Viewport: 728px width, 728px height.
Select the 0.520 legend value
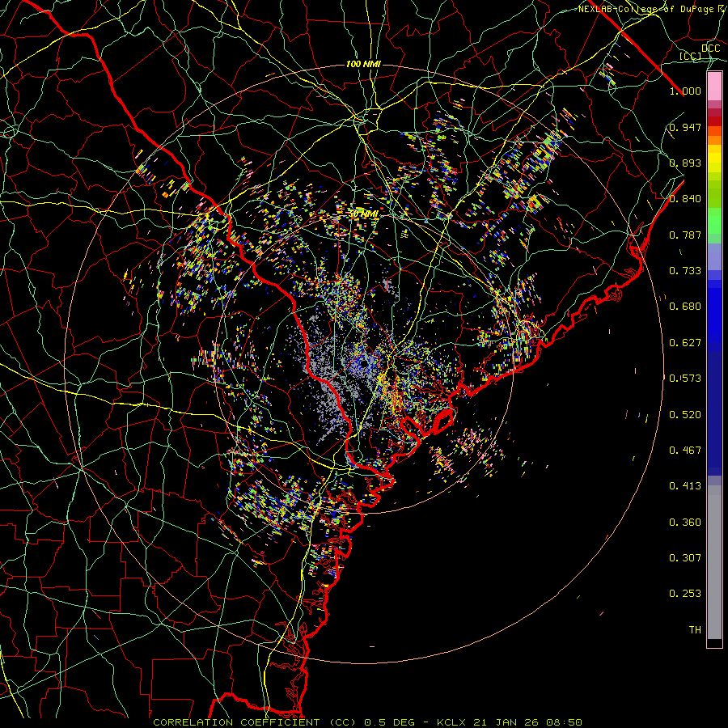click(685, 415)
